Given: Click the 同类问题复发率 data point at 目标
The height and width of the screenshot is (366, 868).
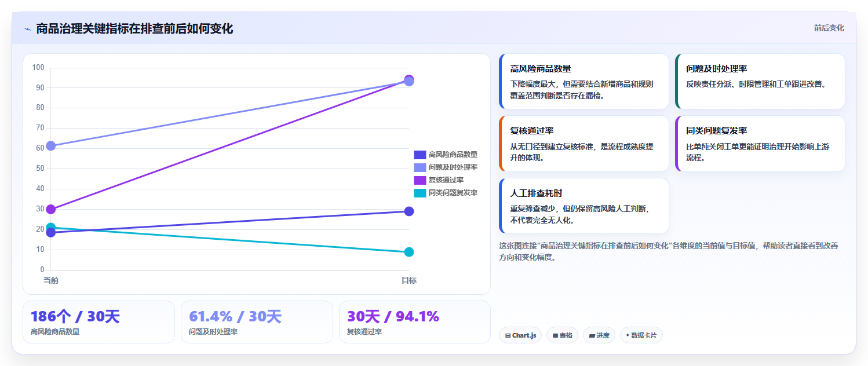Looking at the screenshot, I should [x=409, y=252].
